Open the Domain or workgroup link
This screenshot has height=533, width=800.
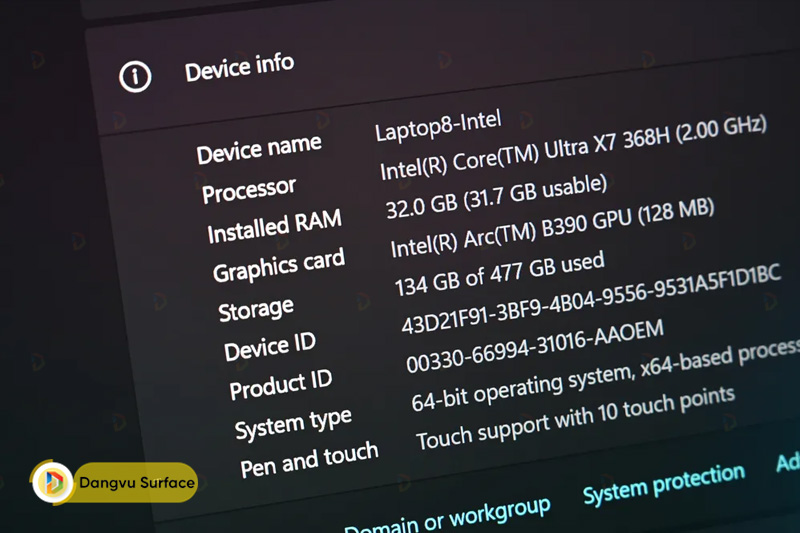tap(447, 518)
